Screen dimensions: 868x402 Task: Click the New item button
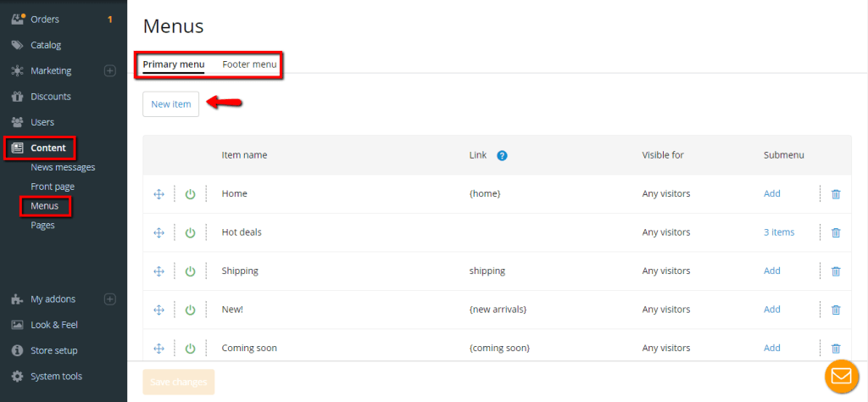point(171,104)
